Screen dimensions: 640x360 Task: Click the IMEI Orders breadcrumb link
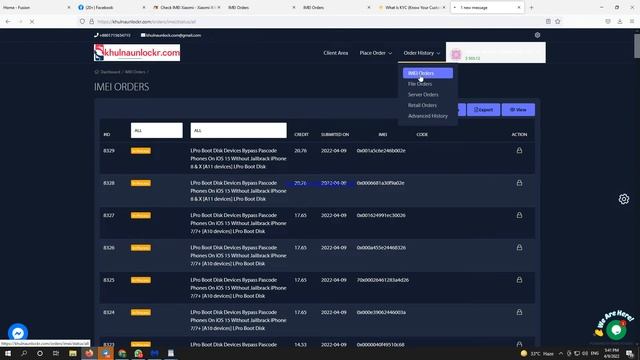pos(135,72)
